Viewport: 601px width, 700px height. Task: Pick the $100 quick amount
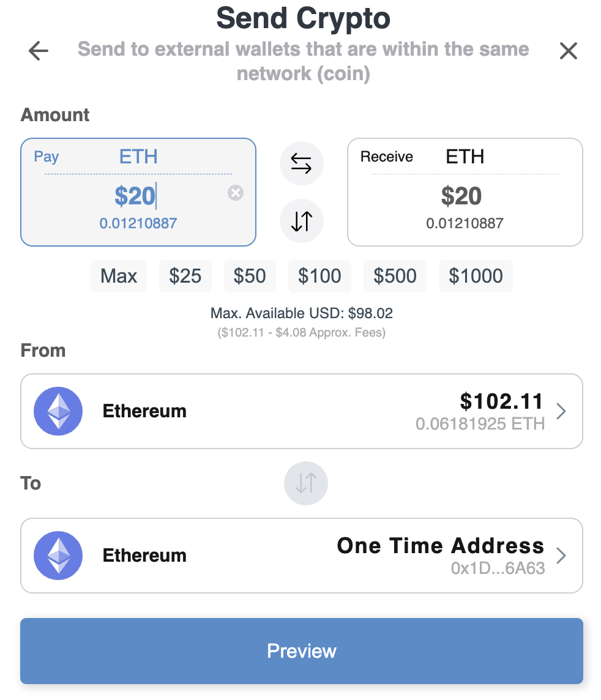pyautogui.click(x=319, y=276)
